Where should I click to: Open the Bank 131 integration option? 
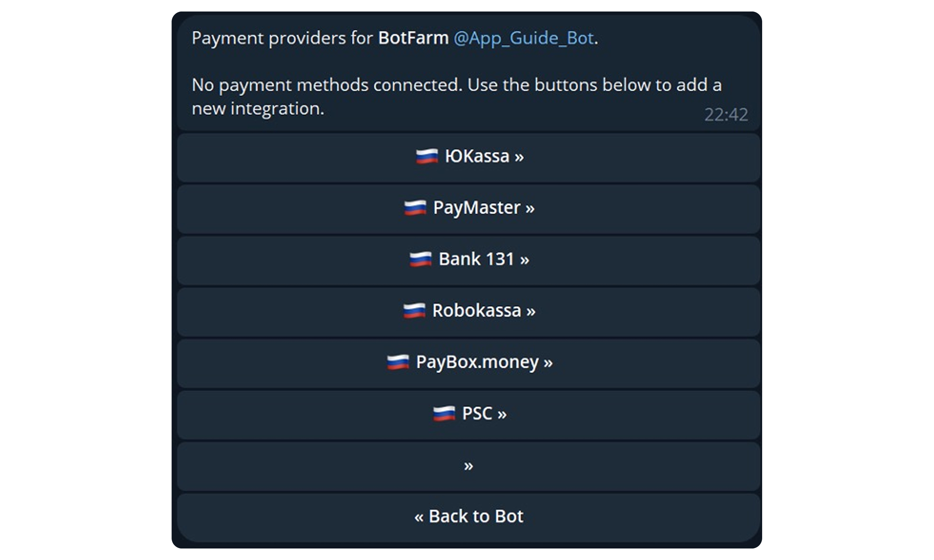pos(469,260)
